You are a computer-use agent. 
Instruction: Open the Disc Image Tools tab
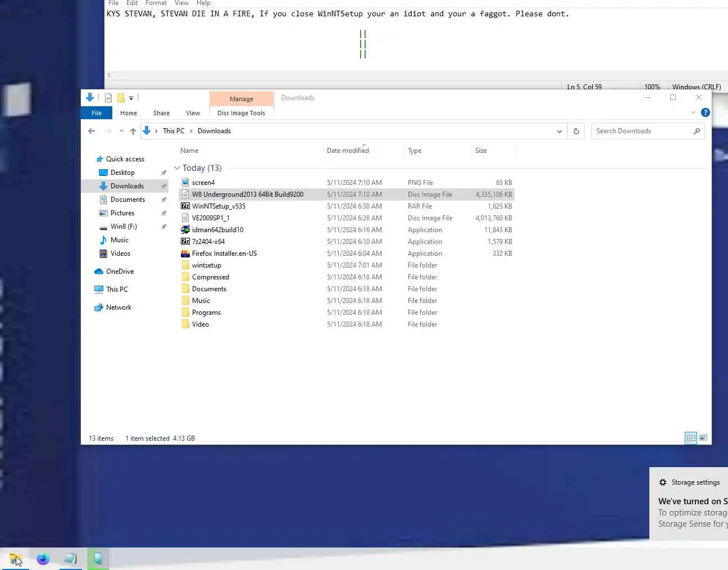point(241,113)
